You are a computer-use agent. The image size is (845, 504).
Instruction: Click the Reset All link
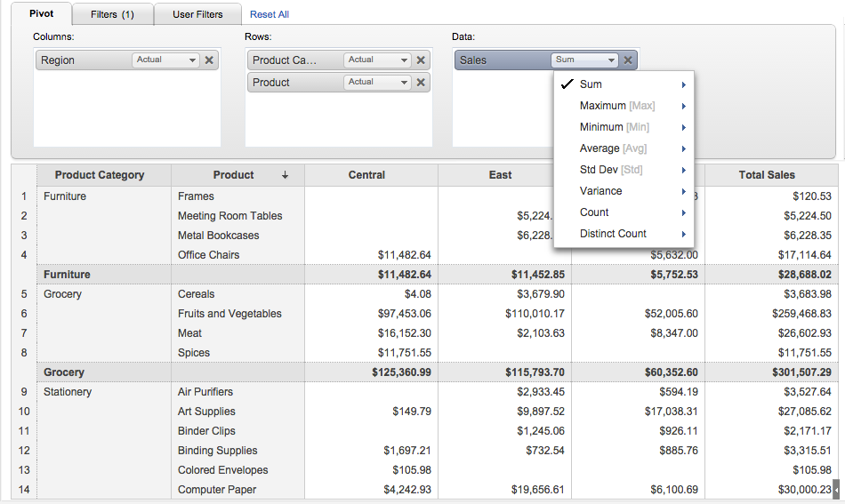tap(270, 14)
